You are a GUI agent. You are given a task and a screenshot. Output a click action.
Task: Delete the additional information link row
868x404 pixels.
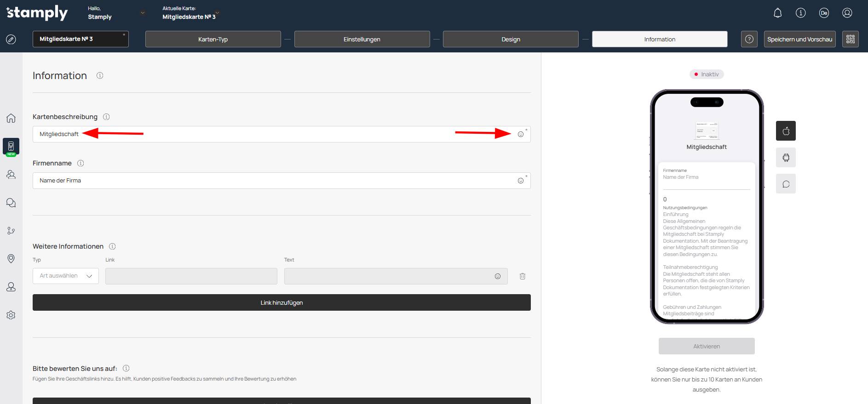(x=523, y=276)
